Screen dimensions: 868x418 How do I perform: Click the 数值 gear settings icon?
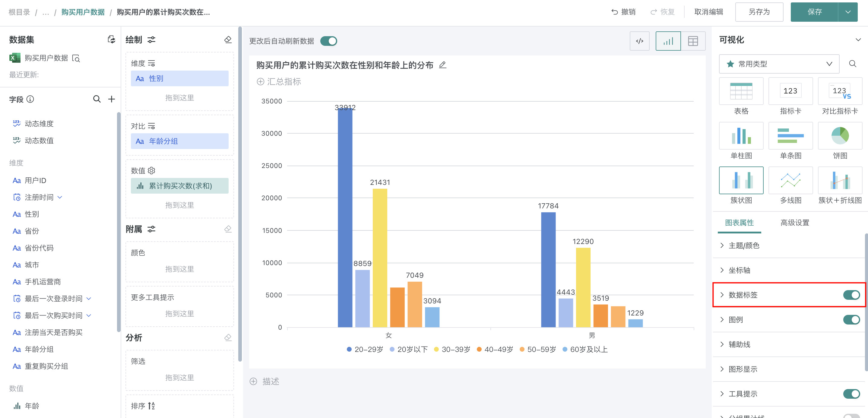pos(152,170)
